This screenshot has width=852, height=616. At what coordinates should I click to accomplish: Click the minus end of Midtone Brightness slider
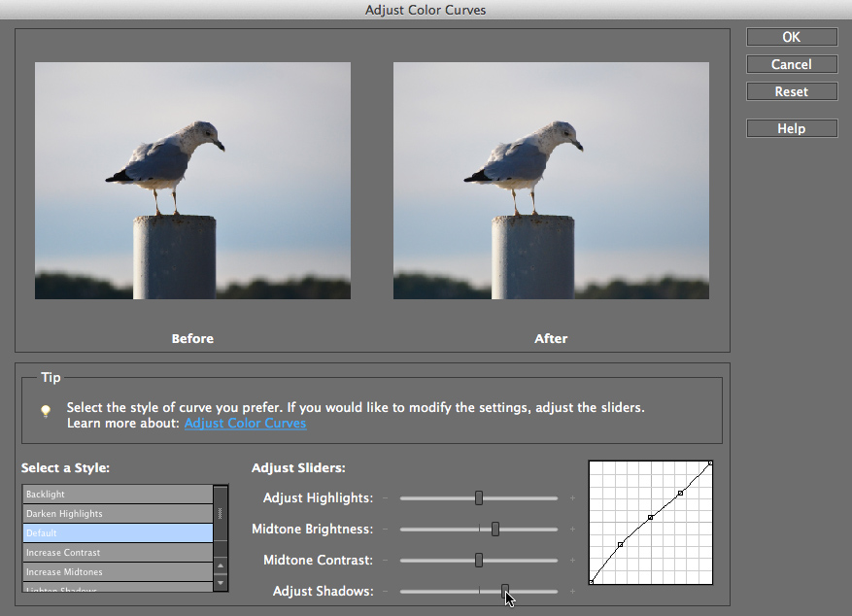pos(385,529)
